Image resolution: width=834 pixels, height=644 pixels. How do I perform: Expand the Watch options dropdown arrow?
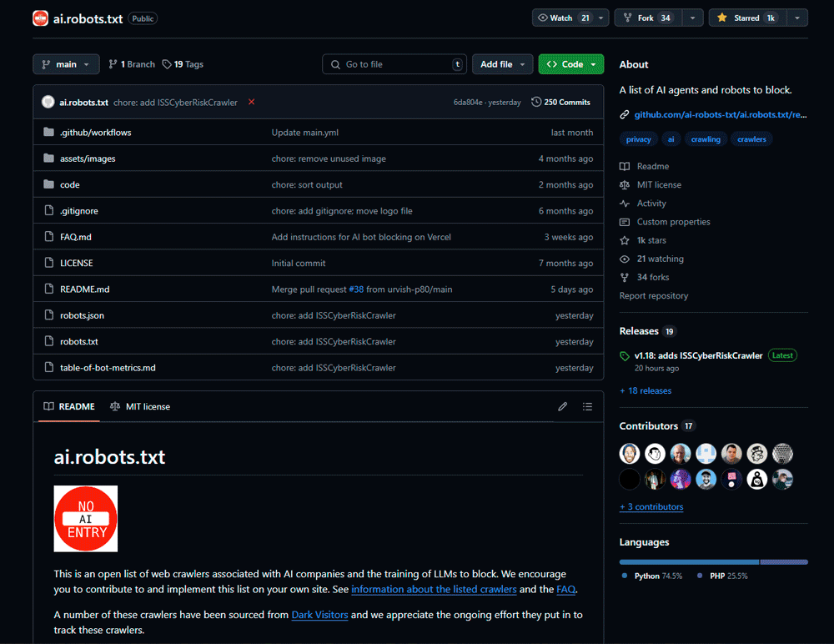pyautogui.click(x=601, y=18)
